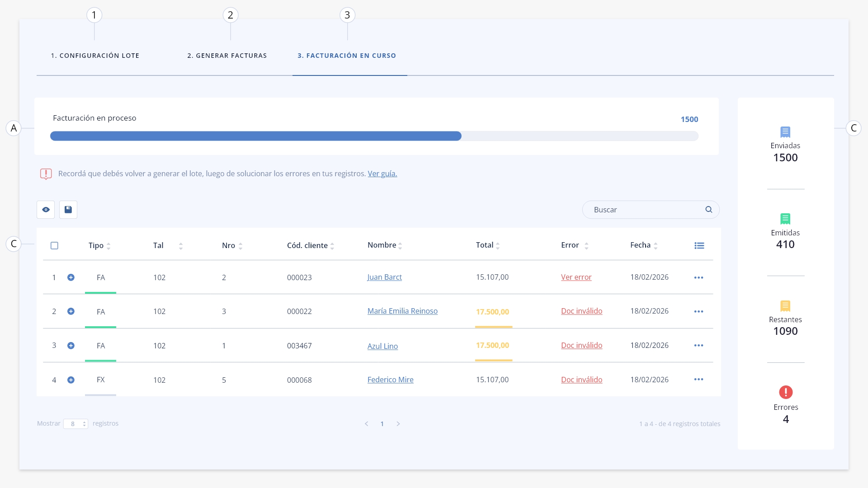Check the select-all checkbox in table header
This screenshot has width=868, height=488.
tap(55, 246)
